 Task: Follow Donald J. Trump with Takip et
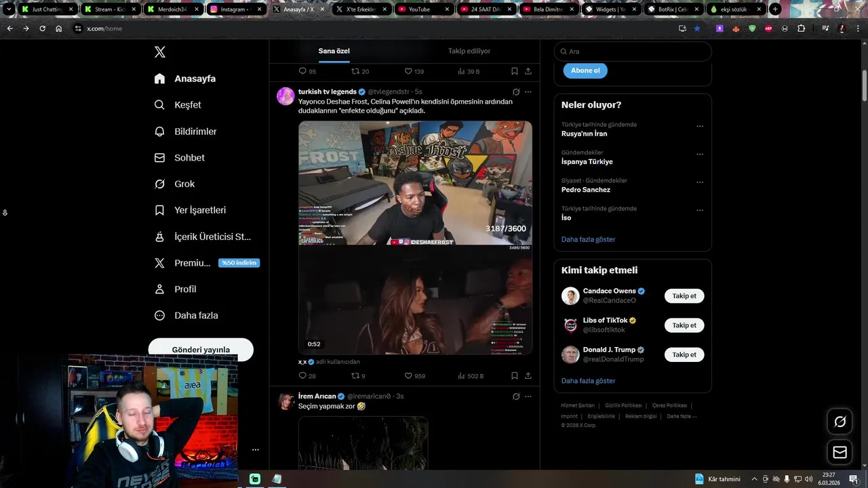click(684, 354)
